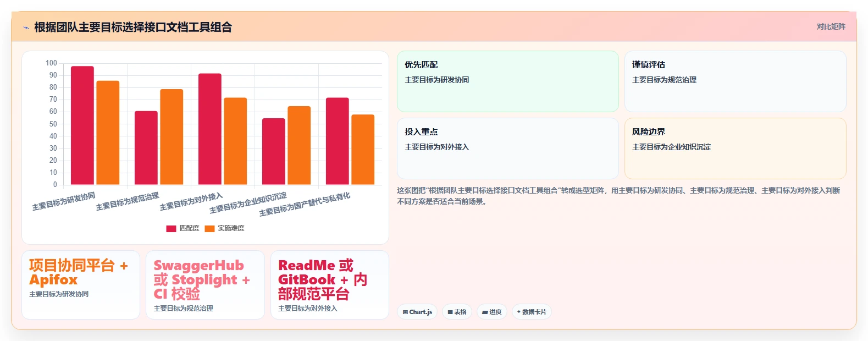Screen dimensions: 868x341
Task: Open the 投入重点 card
Action: (508, 148)
